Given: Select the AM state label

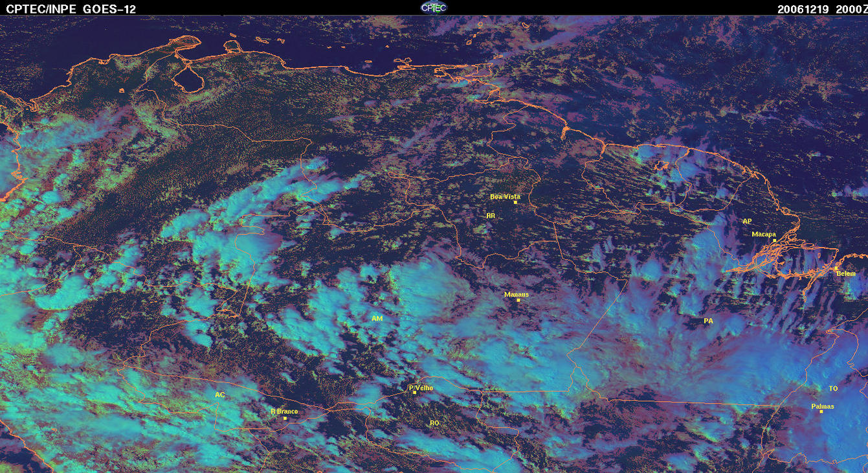Looking at the screenshot, I should click(377, 318).
